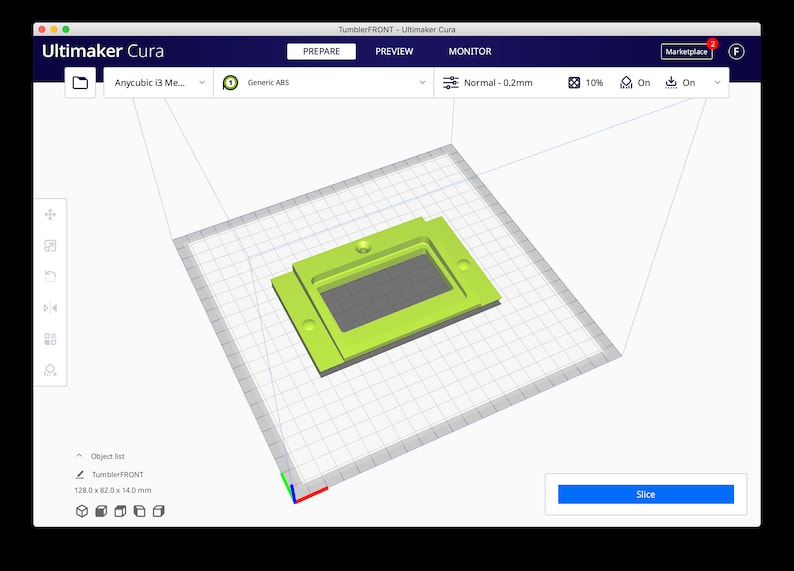Click the Generic ABS label

point(268,83)
